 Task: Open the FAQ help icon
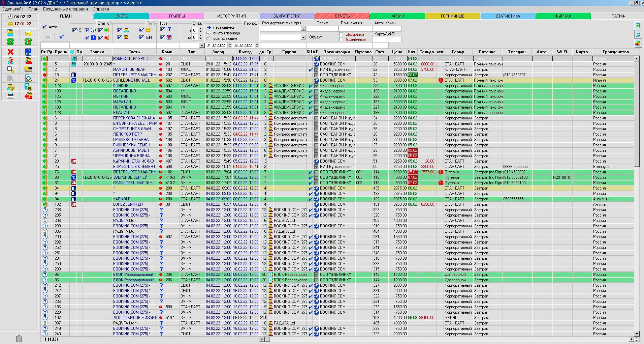pos(28,52)
